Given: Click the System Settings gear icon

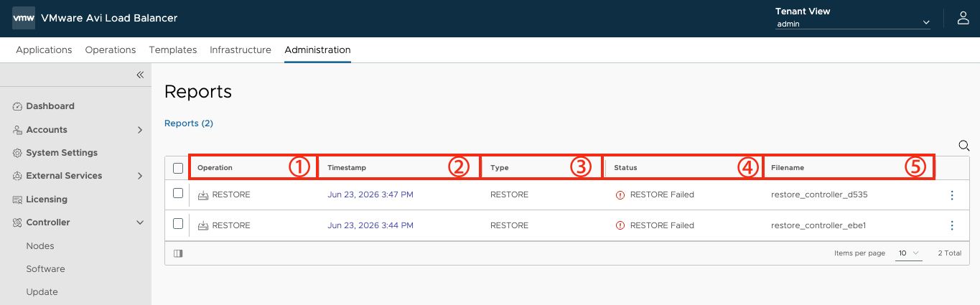Looking at the screenshot, I should [x=18, y=153].
